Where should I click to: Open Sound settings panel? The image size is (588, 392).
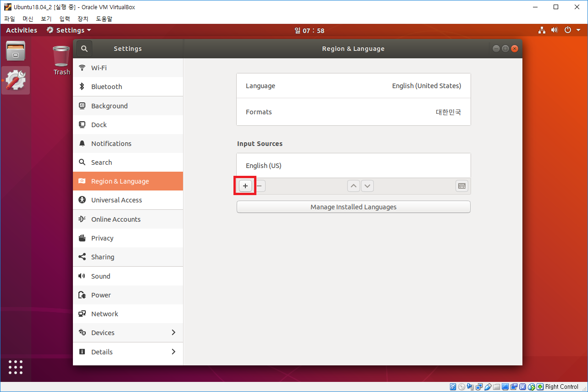point(128,276)
